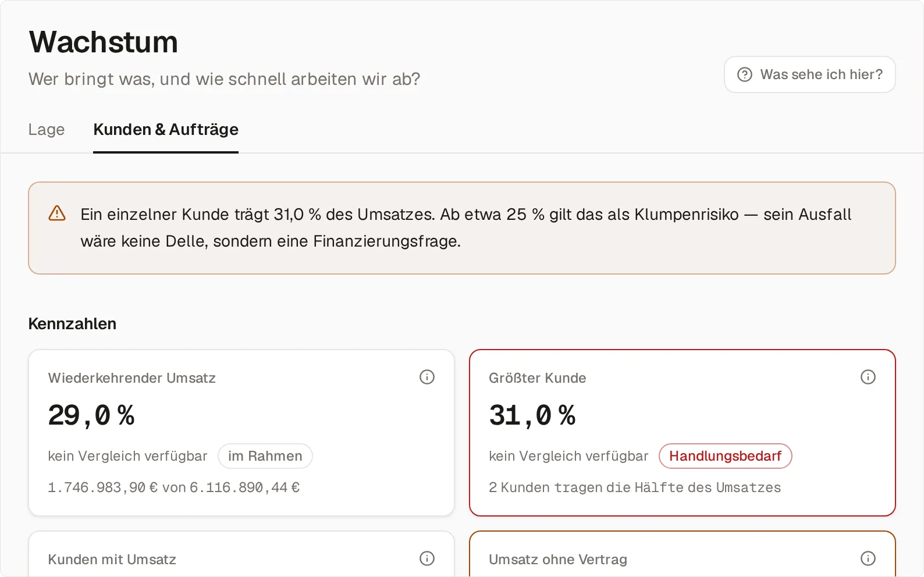Open info icon for Größter Kunde
The height and width of the screenshot is (577, 924).
point(868,377)
